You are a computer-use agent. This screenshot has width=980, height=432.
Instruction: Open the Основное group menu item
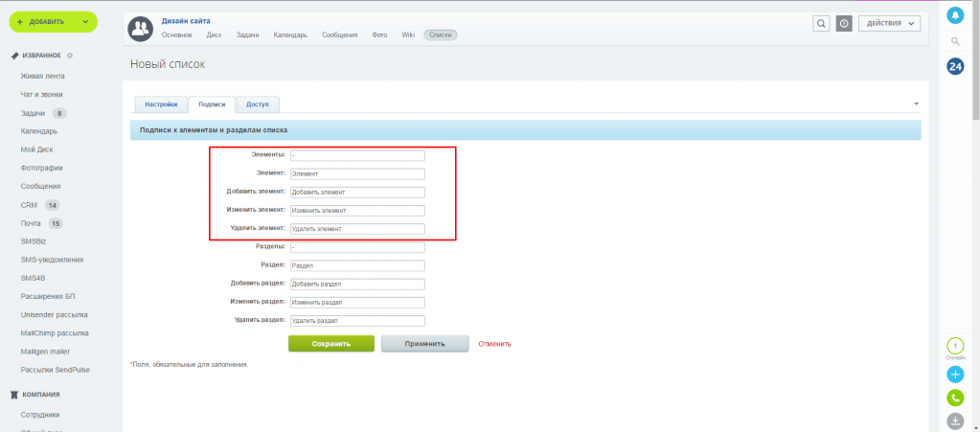[x=177, y=35]
